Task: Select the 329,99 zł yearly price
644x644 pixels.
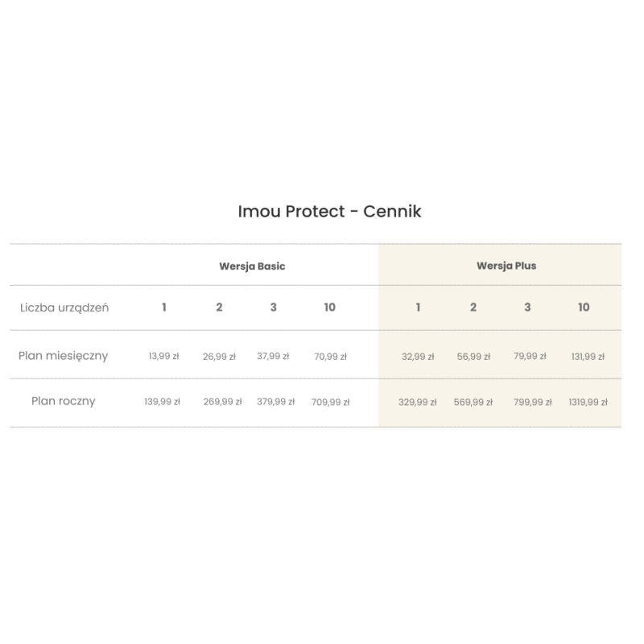Action: pyautogui.click(x=417, y=402)
